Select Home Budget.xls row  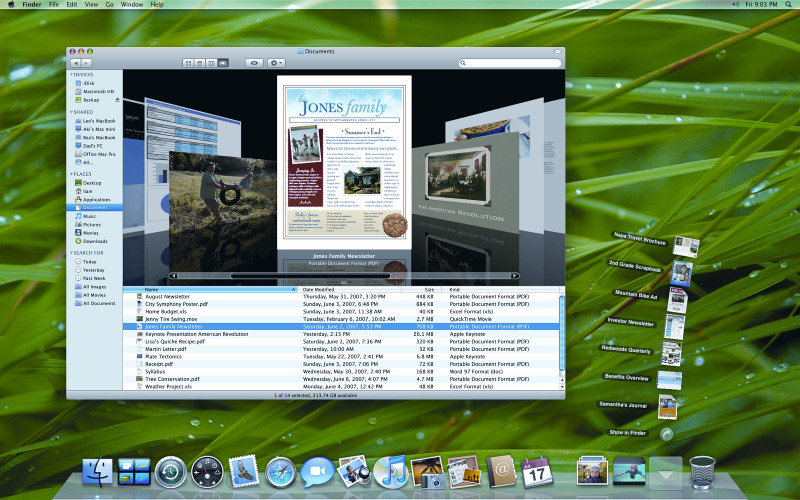pyautogui.click(x=341, y=311)
